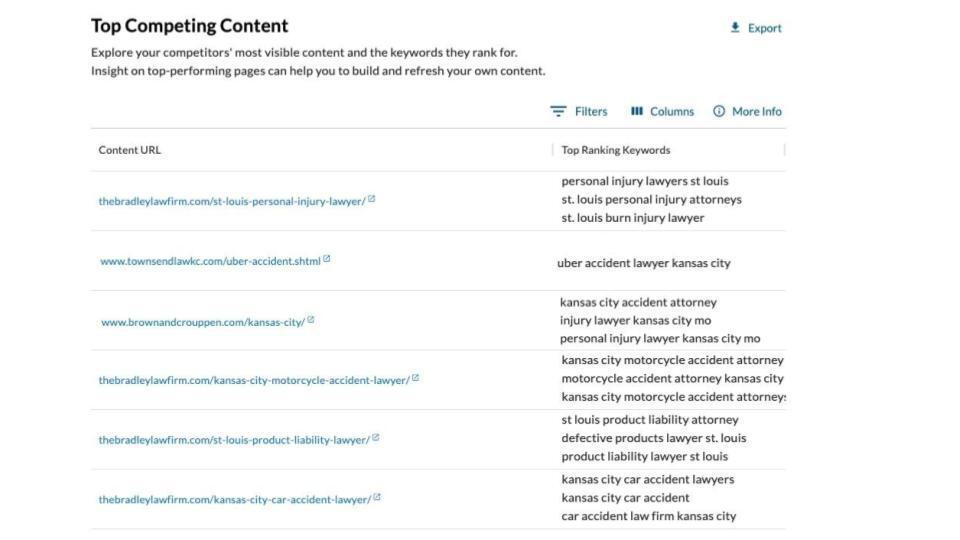Open the Columns chooser
The image size is (960, 540).
pos(672,112)
